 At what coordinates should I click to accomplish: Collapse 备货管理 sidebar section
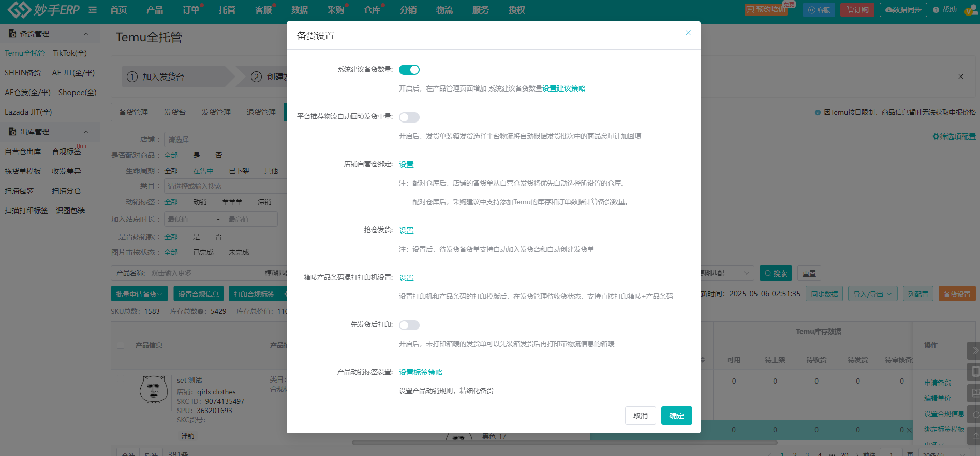[86, 34]
